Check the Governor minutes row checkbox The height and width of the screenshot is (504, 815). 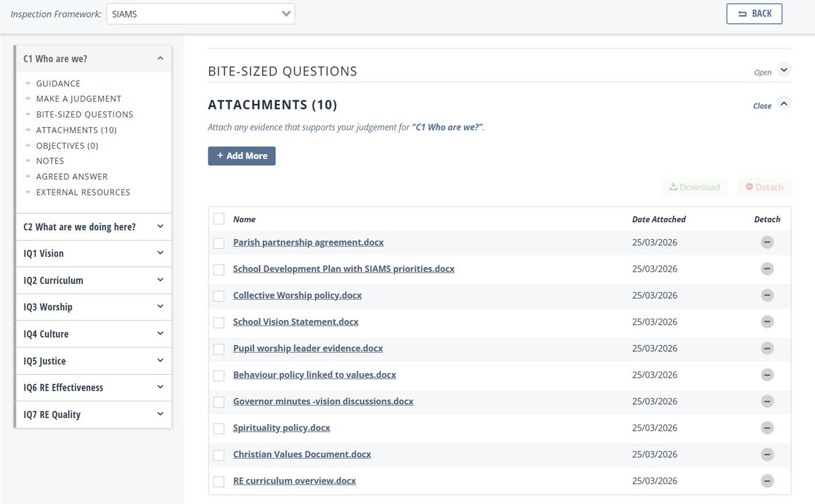pyautogui.click(x=219, y=402)
